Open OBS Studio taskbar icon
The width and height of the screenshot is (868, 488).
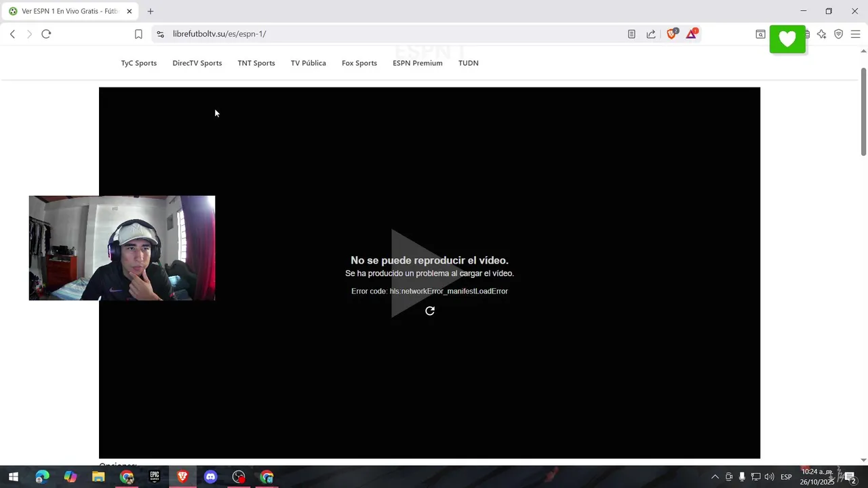click(239, 477)
